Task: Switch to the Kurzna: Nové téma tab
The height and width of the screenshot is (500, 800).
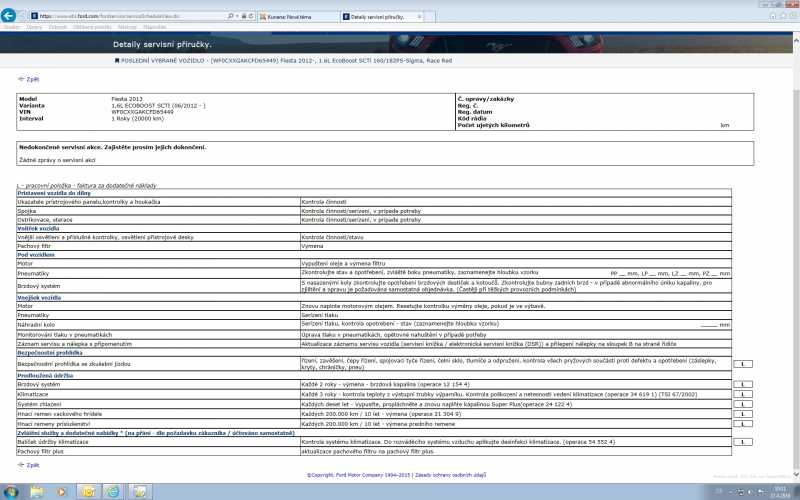Action: pyautogui.click(x=298, y=17)
